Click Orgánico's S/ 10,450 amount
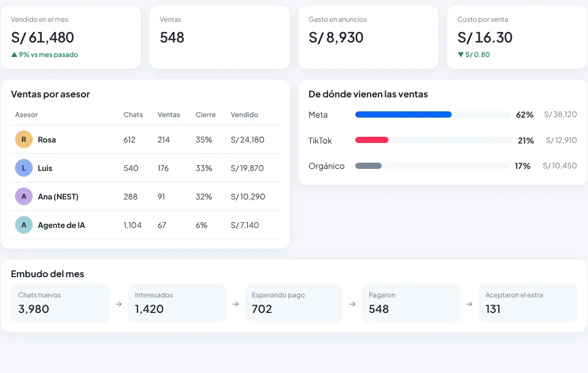 pyautogui.click(x=560, y=166)
